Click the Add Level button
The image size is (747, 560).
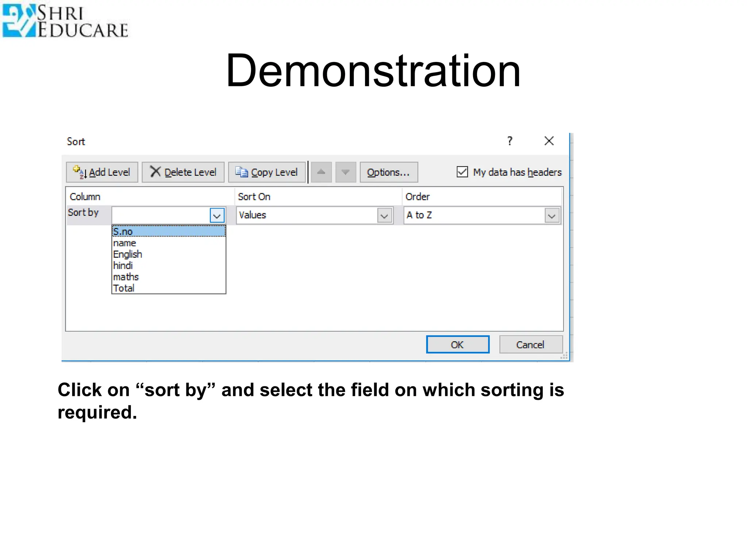102,172
